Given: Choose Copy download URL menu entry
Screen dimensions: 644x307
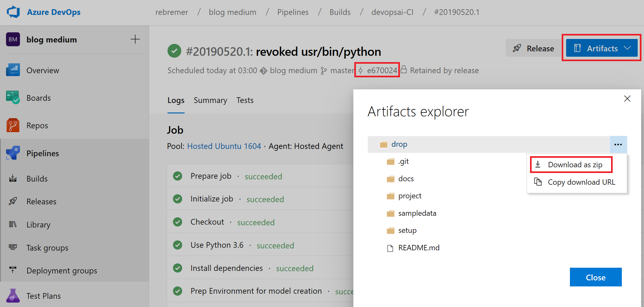Looking at the screenshot, I should coord(581,182).
